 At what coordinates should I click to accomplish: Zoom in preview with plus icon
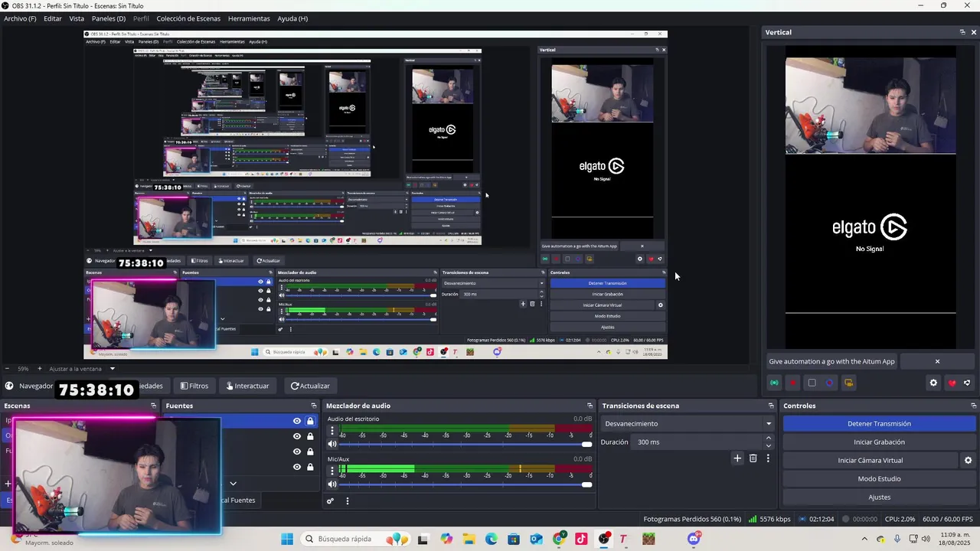pos(40,369)
